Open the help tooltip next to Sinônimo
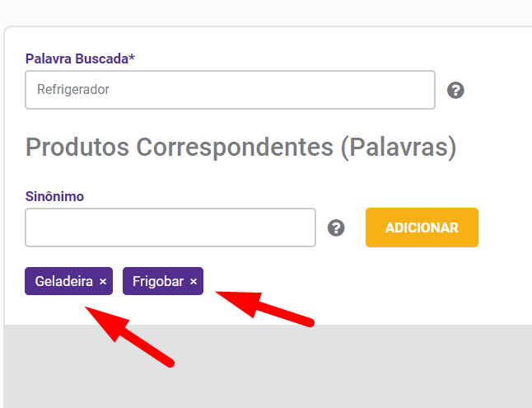The width and height of the screenshot is (532, 408). coord(336,227)
